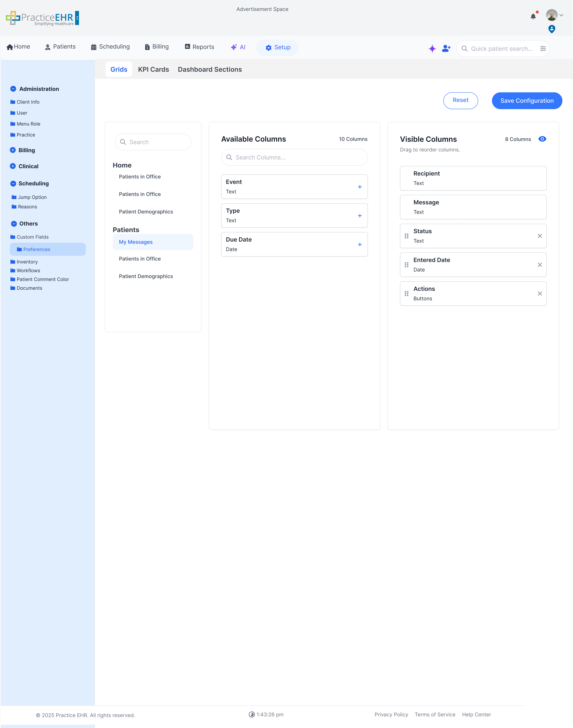Click the purple sparkle AI assistant icon
This screenshot has height=728, width=573.
tap(432, 49)
